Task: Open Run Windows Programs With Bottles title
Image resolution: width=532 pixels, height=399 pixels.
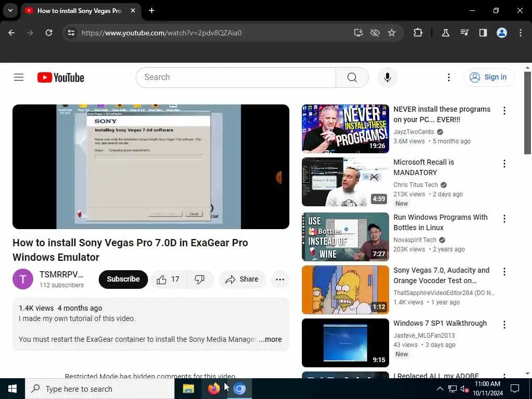Action: (441, 222)
